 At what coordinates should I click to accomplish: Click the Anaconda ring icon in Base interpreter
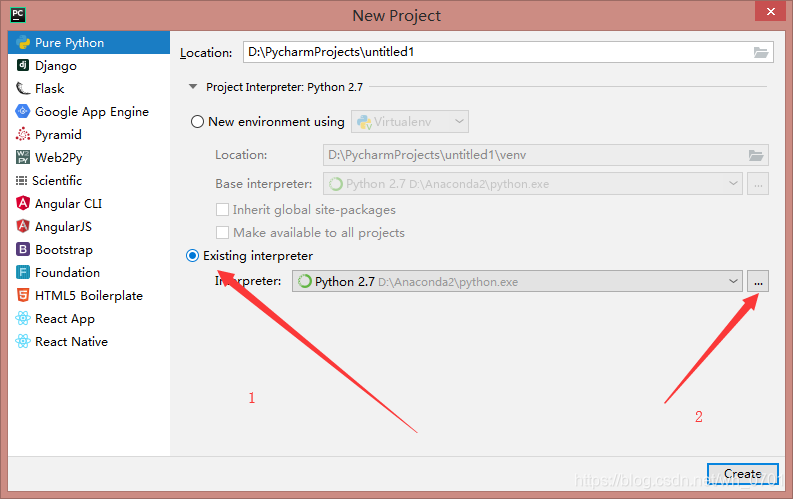click(x=336, y=184)
